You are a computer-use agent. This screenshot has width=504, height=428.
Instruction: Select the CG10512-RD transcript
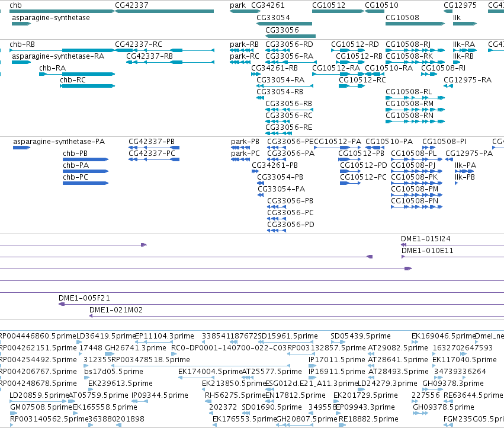(x=348, y=50)
